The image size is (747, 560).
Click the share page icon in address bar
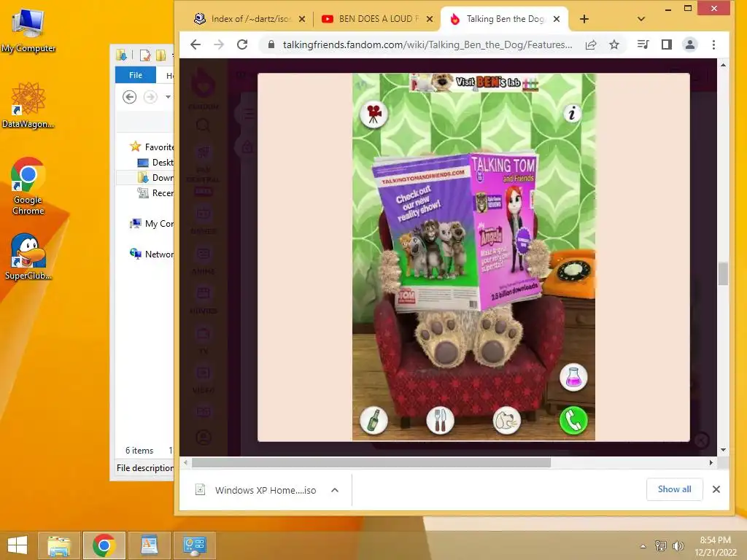coord(591,44)
